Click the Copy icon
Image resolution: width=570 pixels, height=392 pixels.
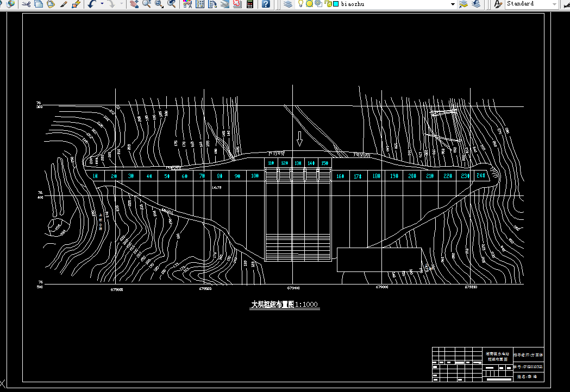click(39, 4)
